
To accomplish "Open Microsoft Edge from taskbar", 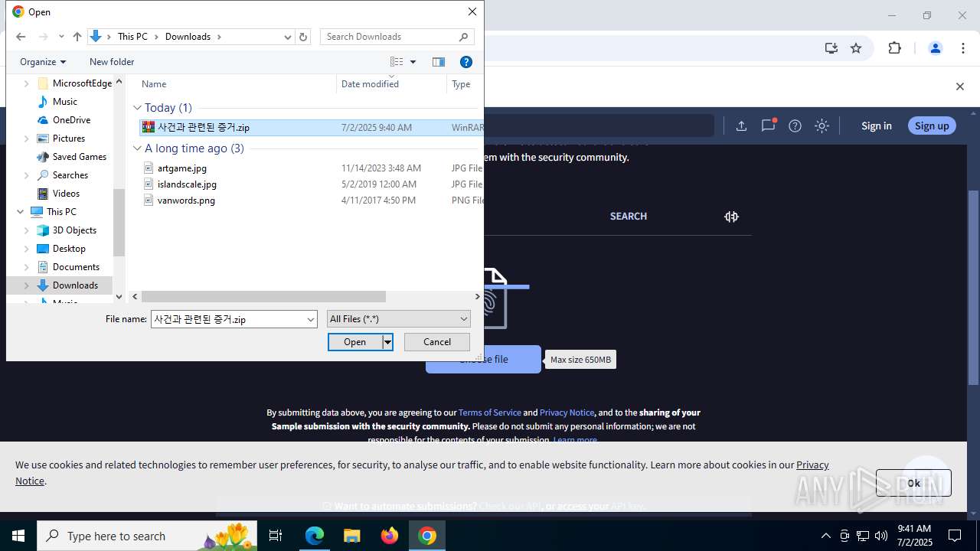I will pyautogui.click(x=315, y=536).
